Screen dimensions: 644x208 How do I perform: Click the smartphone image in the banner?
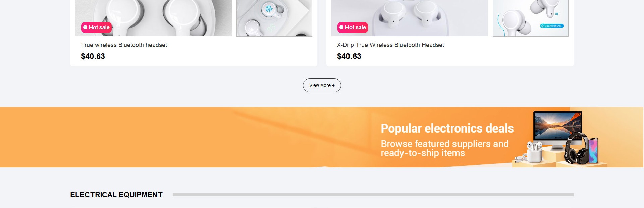coord(593,150)
